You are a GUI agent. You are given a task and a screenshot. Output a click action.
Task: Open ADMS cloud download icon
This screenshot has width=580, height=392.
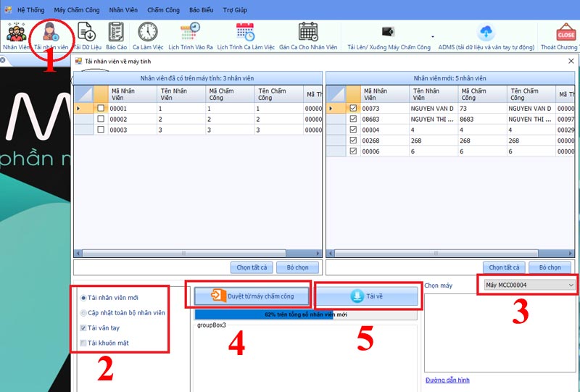(x=485, y=33)
